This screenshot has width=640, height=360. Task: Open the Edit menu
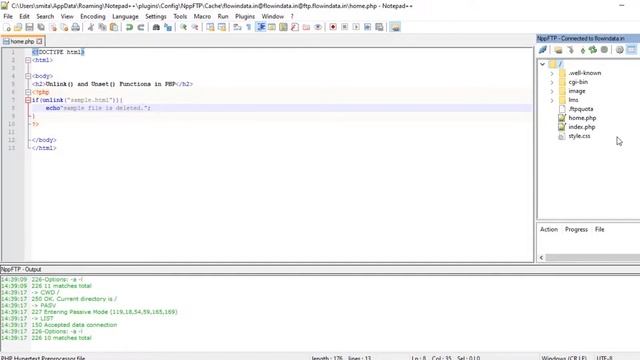tap(24, 16)
